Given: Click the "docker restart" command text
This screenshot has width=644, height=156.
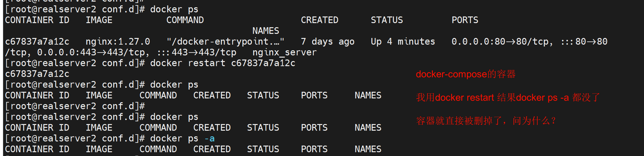Looking at the screenshot, I should click(187, 63).
